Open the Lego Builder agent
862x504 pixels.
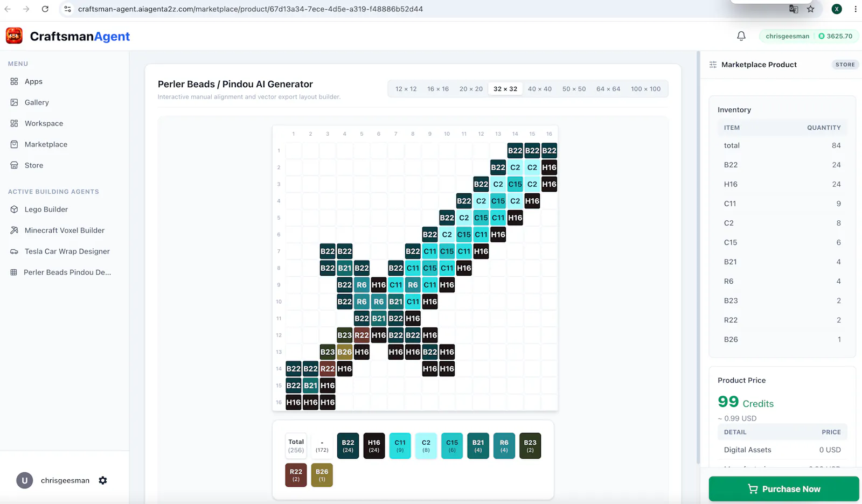tap(46, 209)
